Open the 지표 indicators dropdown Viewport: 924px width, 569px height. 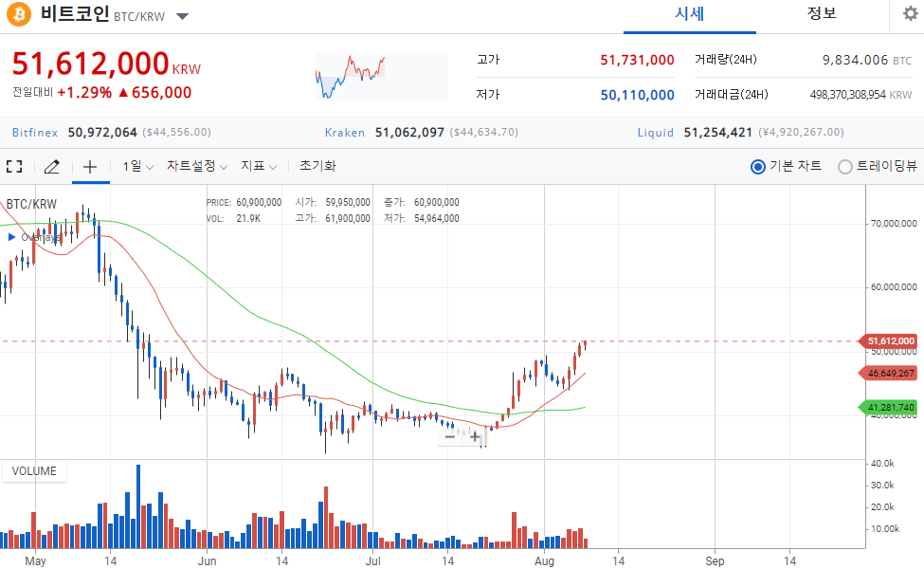pos(259,166)
